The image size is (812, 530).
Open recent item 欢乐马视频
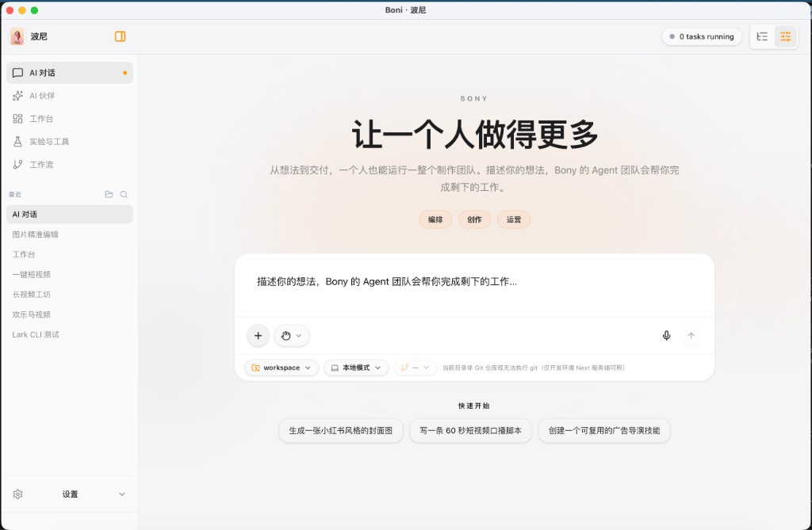(70, 315)
